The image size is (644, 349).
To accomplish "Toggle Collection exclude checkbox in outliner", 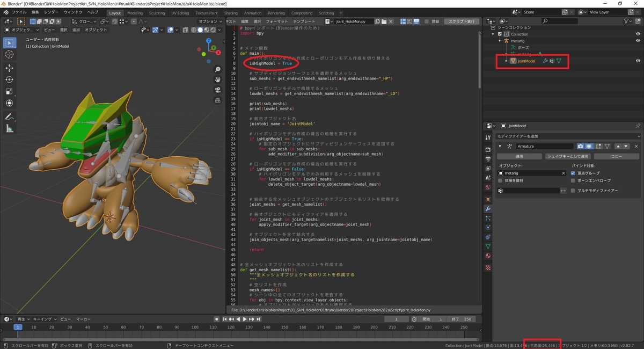I will pyautogui.click(x=500, y=34).
